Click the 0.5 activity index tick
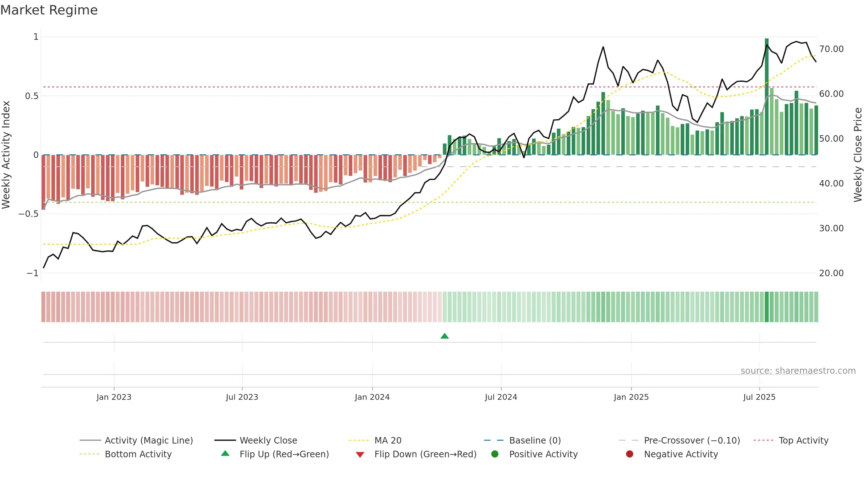868x488 pixels. (31, 96)
